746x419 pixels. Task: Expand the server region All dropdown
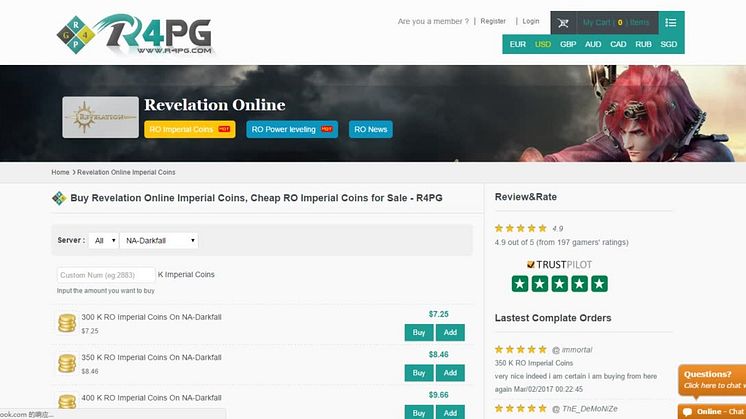(x=104, y=241)
